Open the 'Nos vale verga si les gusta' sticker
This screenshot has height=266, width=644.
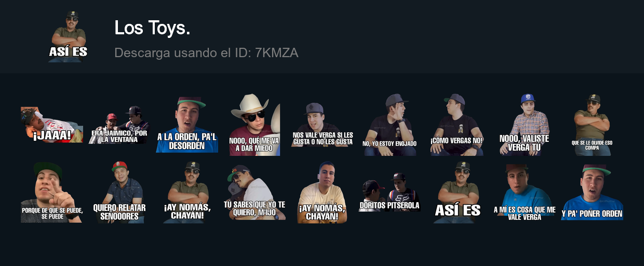pyautogui.click(x=322, y=125)
